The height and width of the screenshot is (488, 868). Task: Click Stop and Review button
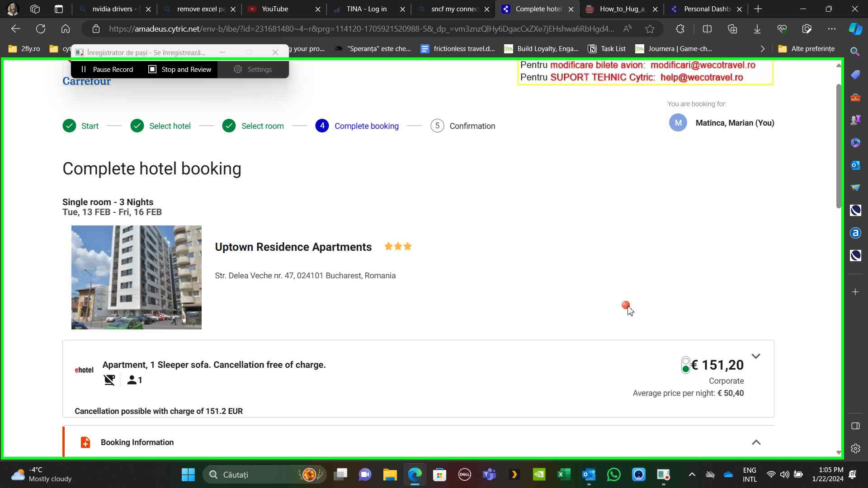(x=180, y=70)
